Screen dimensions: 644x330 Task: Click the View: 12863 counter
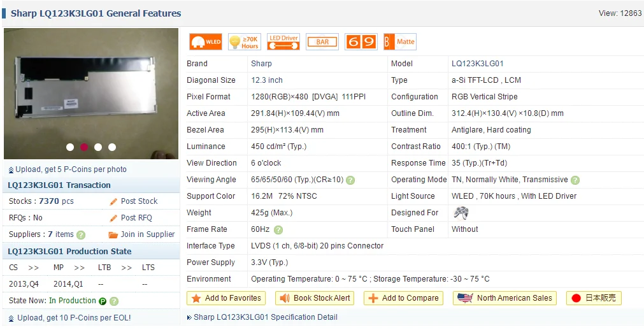tap(620, 13)
